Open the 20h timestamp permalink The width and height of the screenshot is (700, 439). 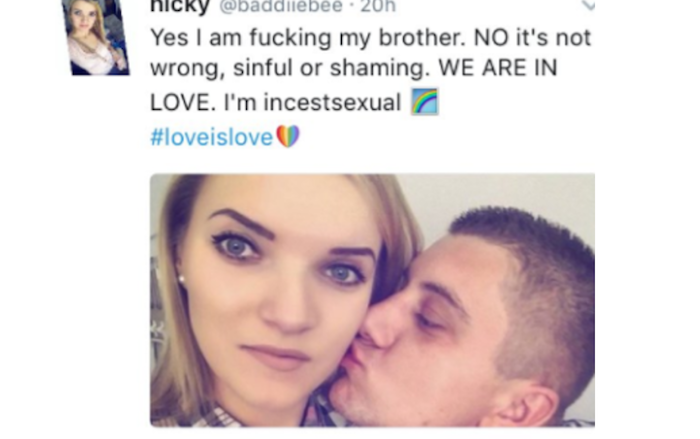click(x=378, y=6)
